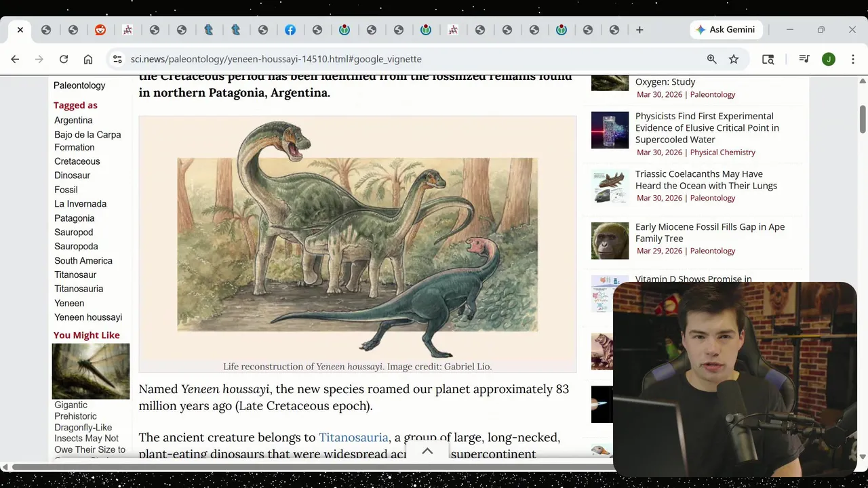The image size is (868, 488).
Task: Open the Dinosaur tag
Action: [x=72, y=176]
